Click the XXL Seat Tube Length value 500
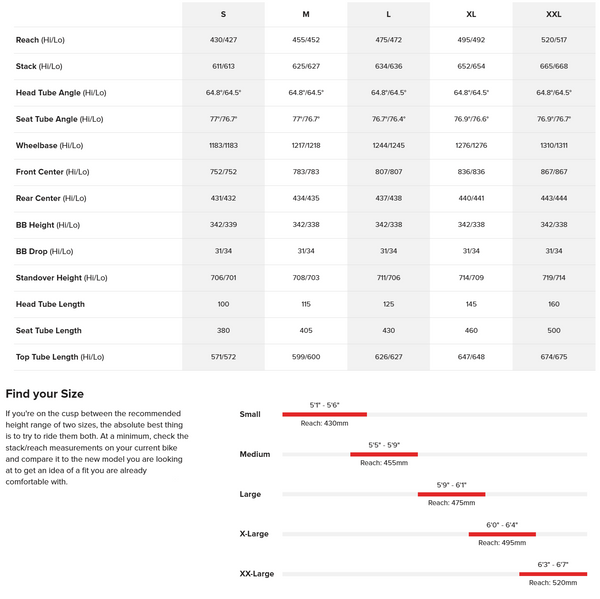The image size is (600, 599). pos(553,330)
